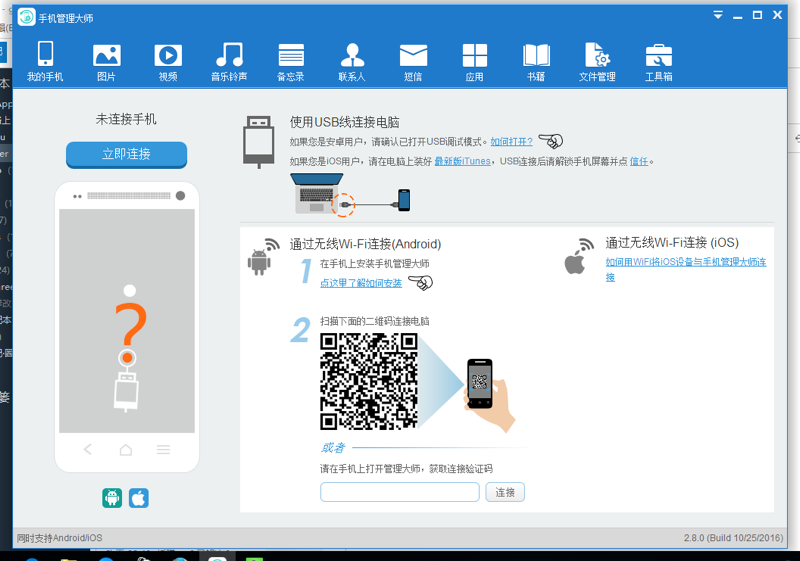800x561 pixels.
Task: Open the title bar dropdown menu arrow
Action: tap(718, 15)
